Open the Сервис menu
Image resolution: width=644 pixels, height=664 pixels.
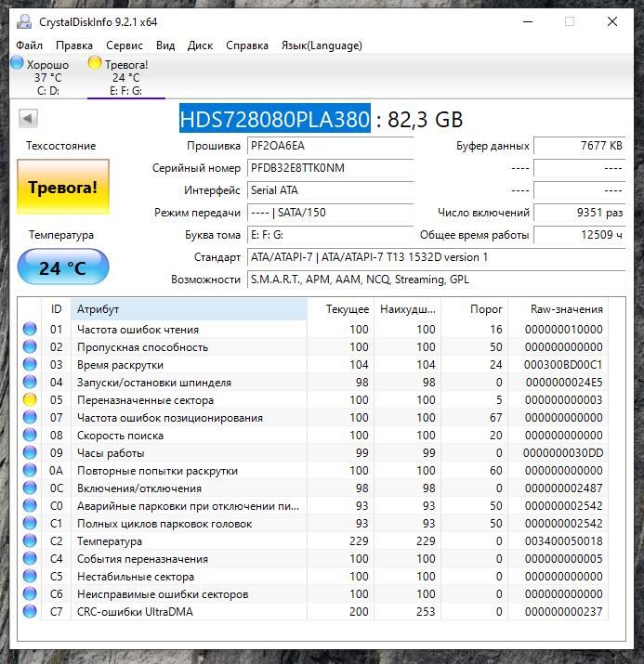pos(125,46)
